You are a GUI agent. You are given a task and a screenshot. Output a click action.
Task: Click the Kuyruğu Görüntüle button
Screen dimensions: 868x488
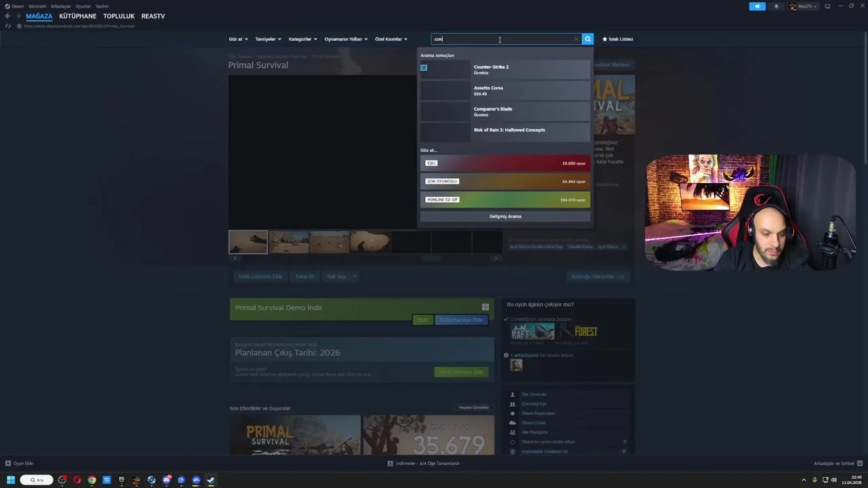597,277
